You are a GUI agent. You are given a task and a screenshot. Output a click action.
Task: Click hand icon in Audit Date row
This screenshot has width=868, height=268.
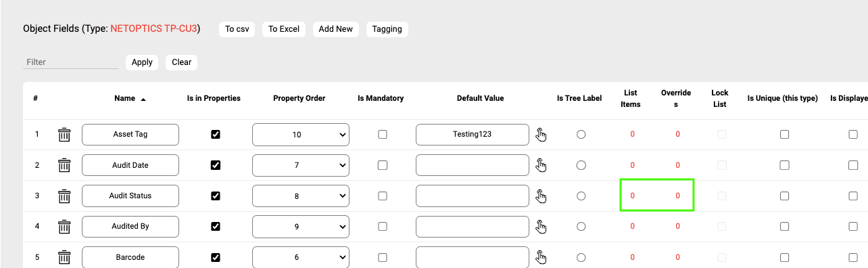tap(541, 165)
